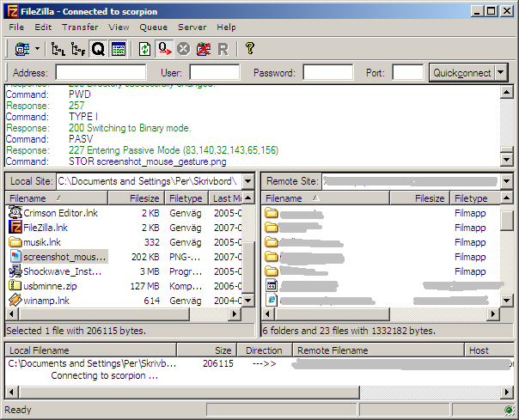Toggle remote directory tree view icon
Screen dimensions: 519x420
tap(78, 49)
